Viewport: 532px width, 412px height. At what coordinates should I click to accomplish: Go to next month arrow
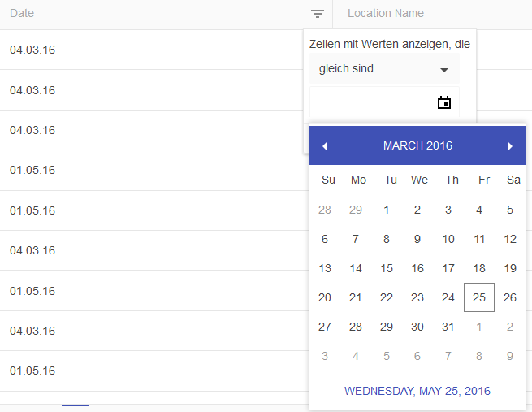point(510,146)
